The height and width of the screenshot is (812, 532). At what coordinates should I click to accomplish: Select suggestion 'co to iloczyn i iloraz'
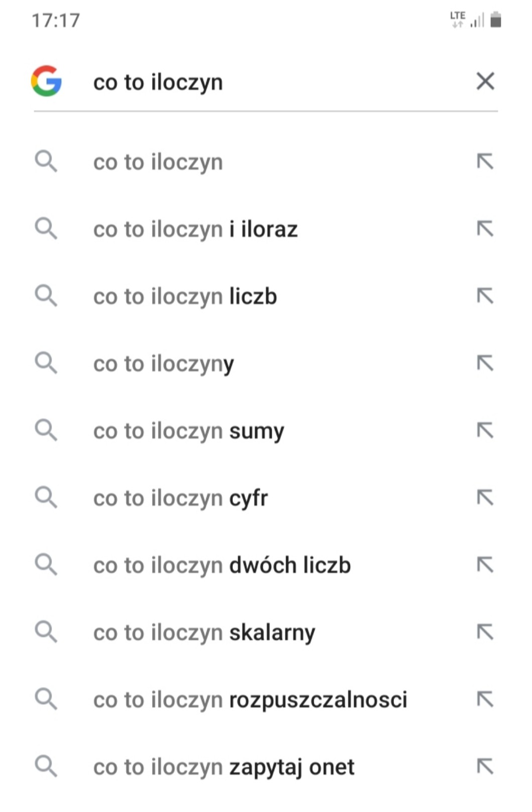tap(196, 229)
